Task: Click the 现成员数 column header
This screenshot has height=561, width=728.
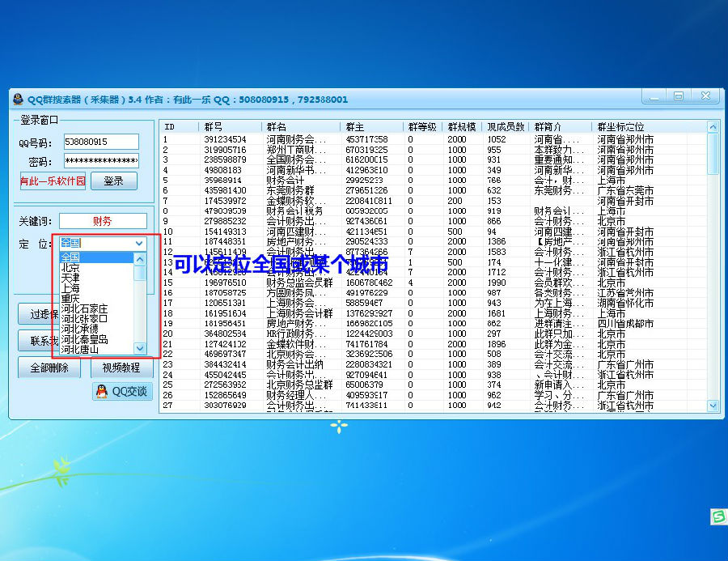Action: 506,127
